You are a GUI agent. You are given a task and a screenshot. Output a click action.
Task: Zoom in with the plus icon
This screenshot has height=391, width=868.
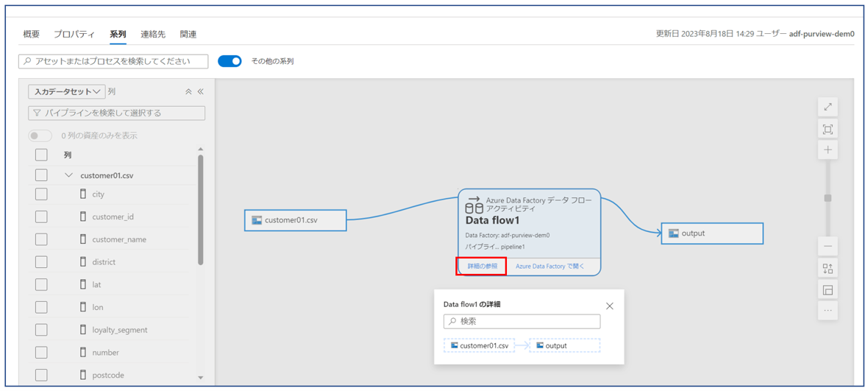[828, 150]
